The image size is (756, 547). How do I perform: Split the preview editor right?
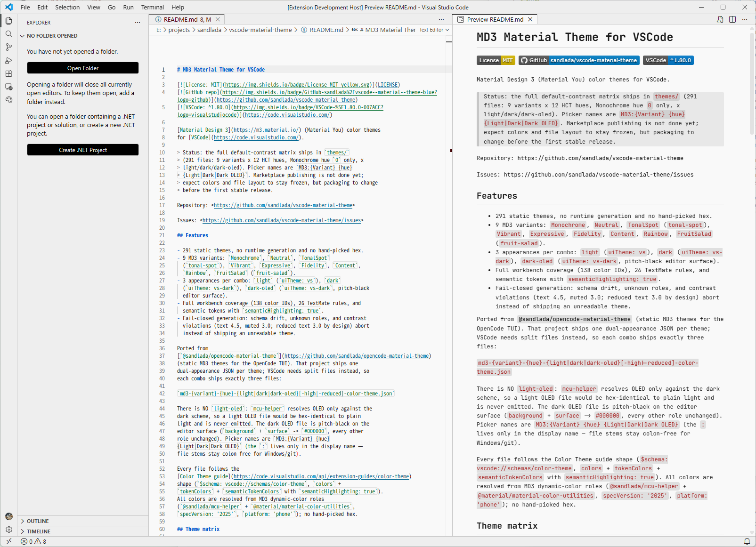pos(732,19)
